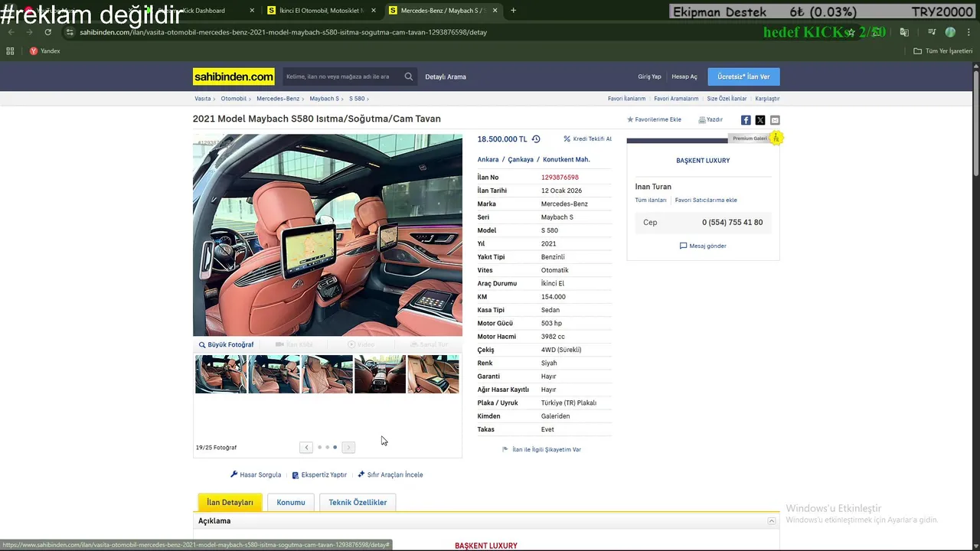Open Favori Aramalarım
Screen dimensions: 980x551
(676, 99)
